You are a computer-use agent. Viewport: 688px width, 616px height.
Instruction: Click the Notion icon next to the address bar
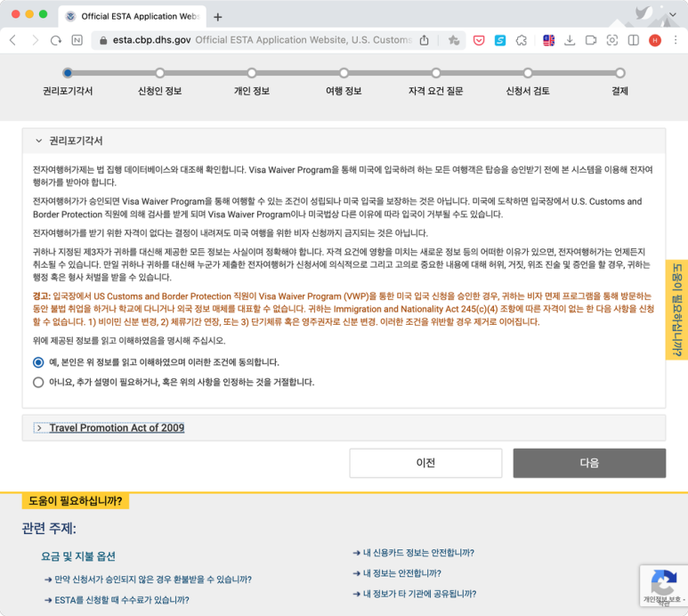coord(77,40)
